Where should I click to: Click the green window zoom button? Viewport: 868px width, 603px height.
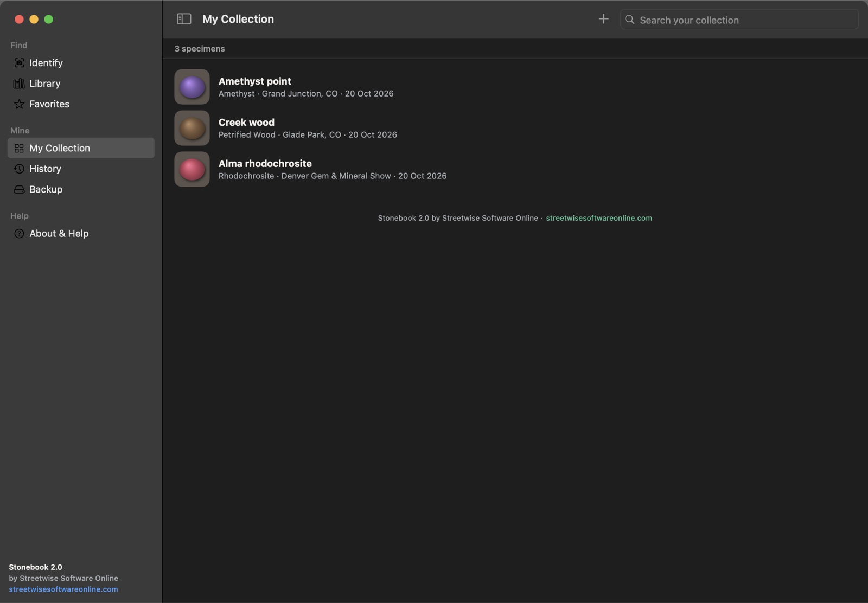click(49, 19)
